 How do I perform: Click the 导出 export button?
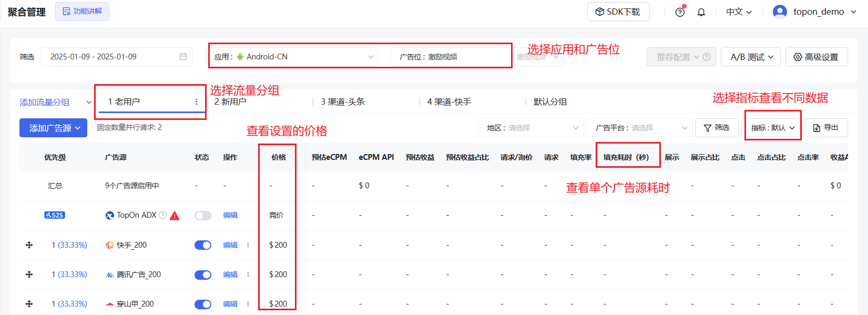[826, 128]
